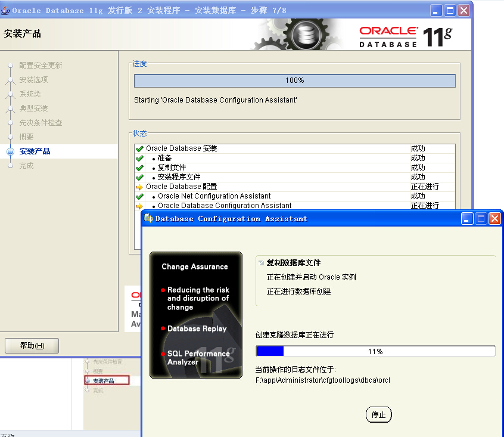Select 系统类 step in sidebar
The width and height of the screenshot is (504, 437).
tap(30, 94)
